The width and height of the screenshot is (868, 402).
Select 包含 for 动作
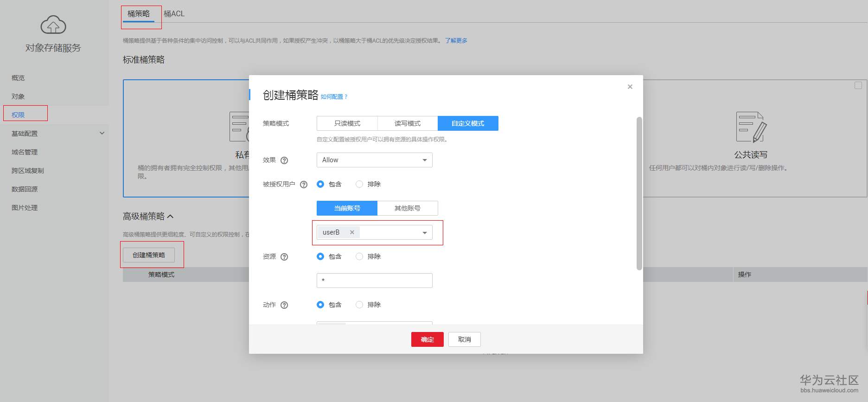click(320, 305)
